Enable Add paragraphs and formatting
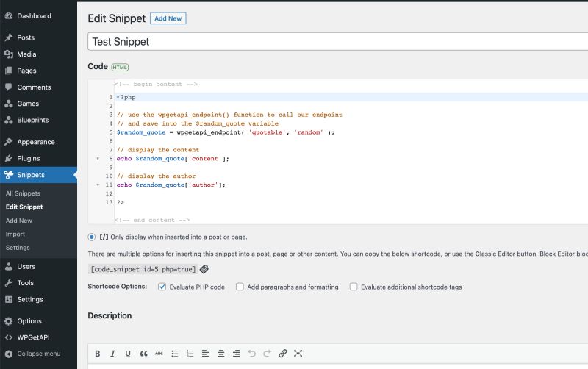 [240, 287]
